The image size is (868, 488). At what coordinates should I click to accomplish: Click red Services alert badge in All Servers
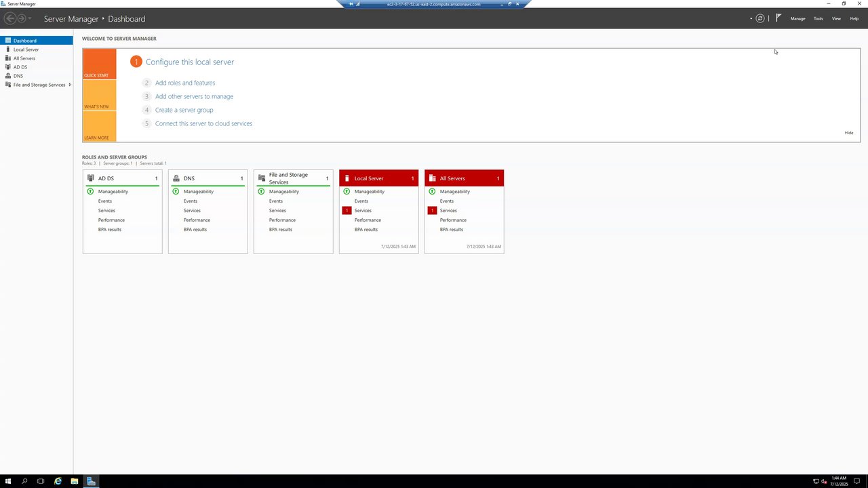tap(433, 211)
